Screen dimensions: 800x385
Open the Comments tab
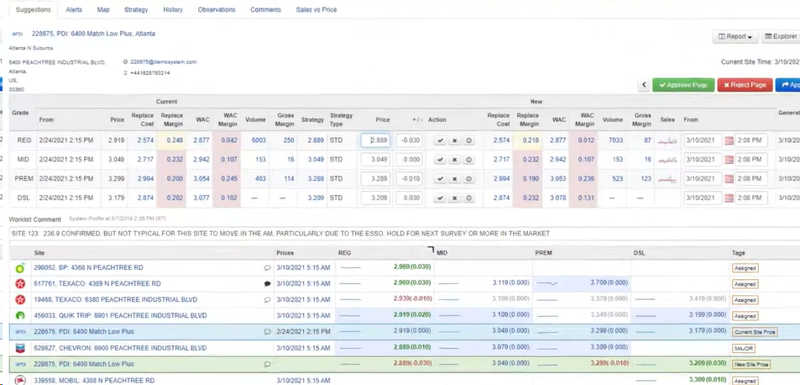click(265, 10)
